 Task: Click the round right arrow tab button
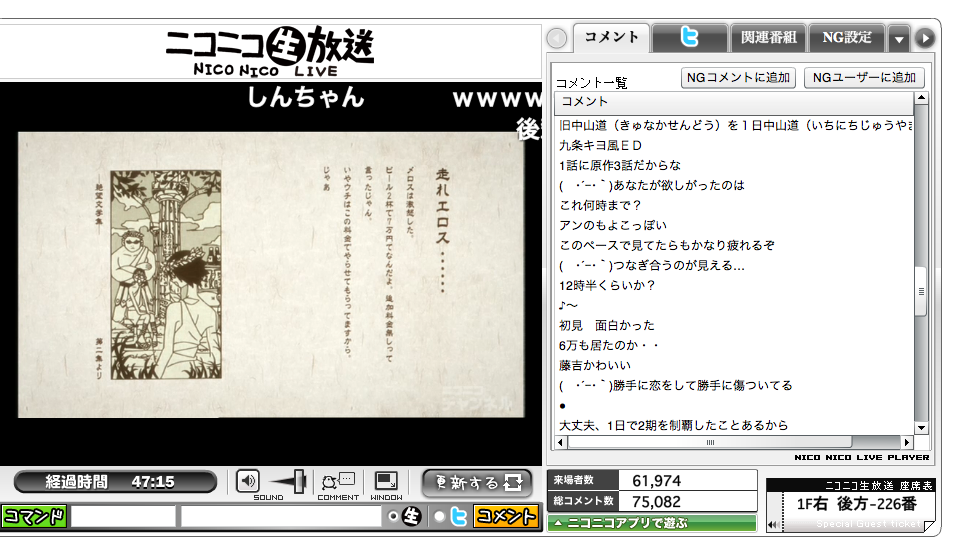[925, 38]
